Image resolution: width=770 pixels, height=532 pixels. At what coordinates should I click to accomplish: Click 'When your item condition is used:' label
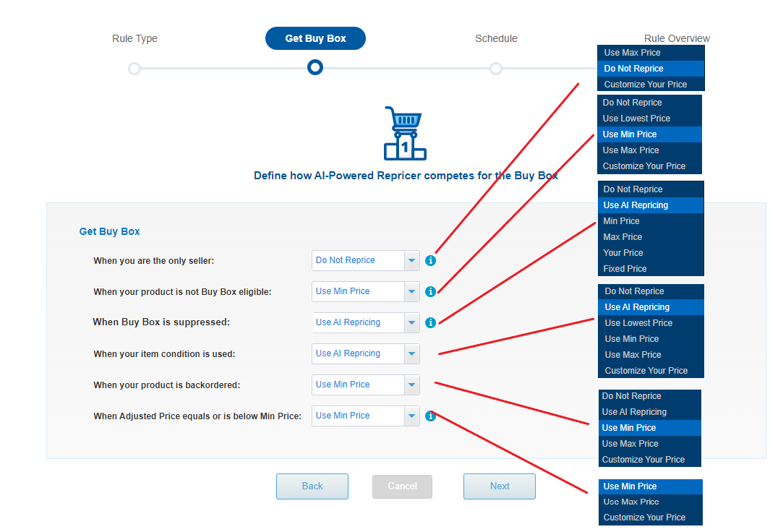[x=165, y=354]
